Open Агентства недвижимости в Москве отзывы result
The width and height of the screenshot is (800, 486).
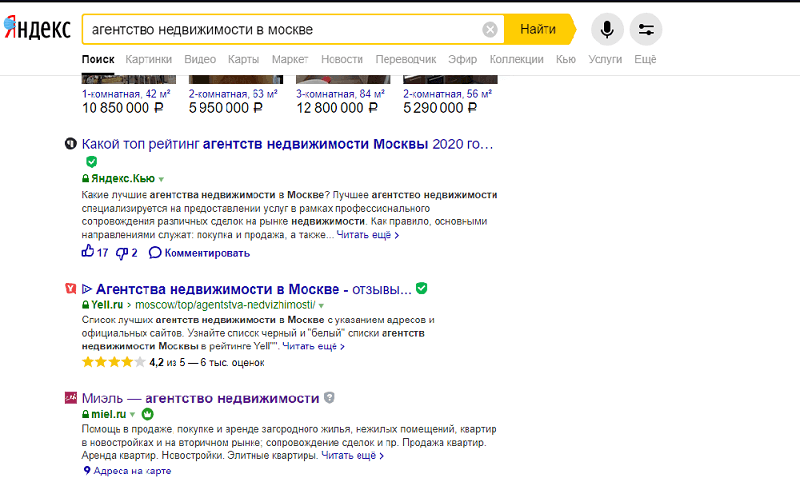[x=253, y=289]
